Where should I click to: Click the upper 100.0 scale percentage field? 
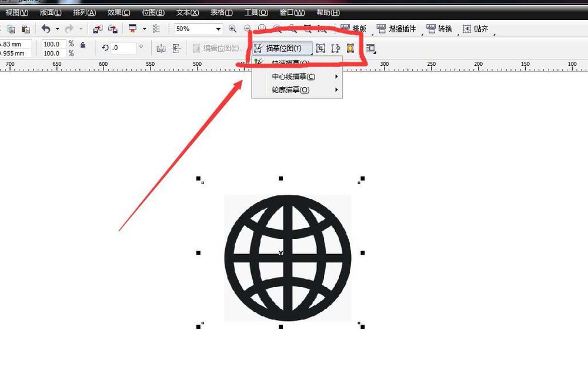(54, 44)
